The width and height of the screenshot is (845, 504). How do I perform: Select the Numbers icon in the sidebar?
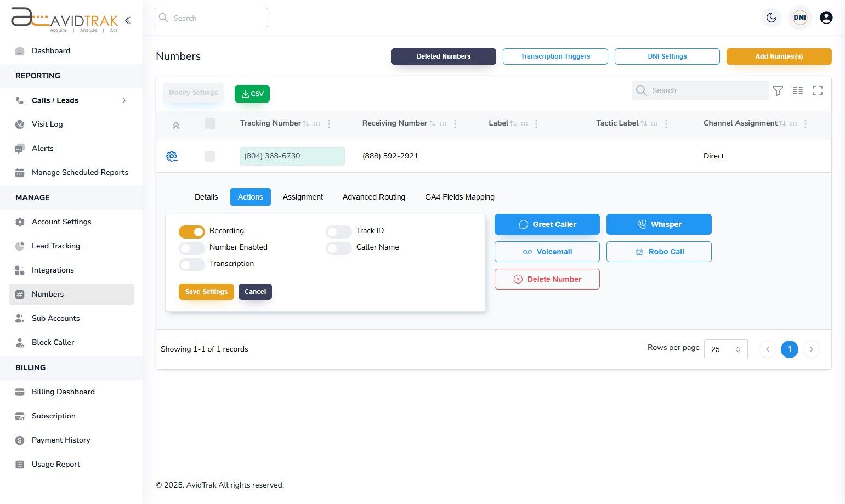pos(20,294)
